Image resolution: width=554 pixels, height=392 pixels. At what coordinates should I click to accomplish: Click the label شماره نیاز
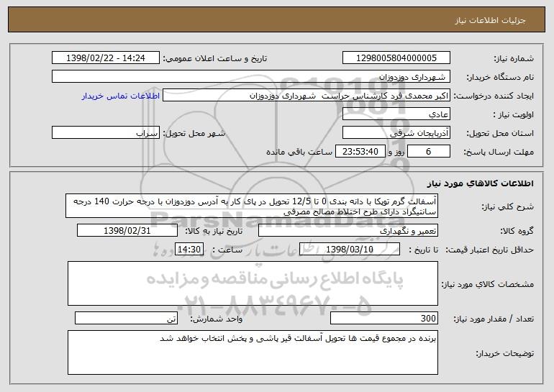click(514, 58)
